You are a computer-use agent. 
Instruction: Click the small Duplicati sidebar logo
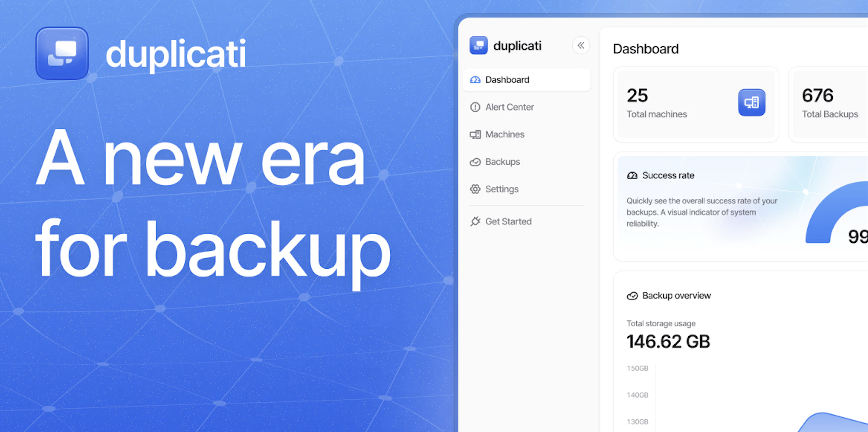click(479, 45)
